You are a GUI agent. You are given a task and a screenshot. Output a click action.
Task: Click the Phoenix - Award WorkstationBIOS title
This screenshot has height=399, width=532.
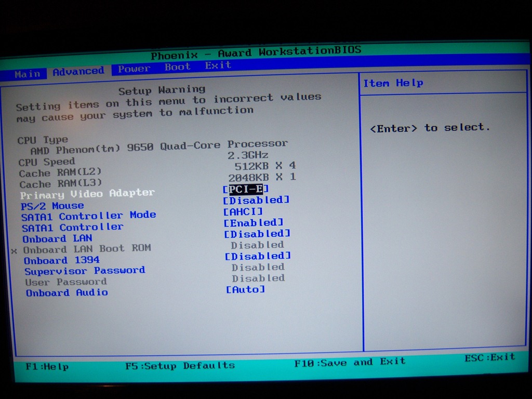pyautogui.click(x=256, y=53)
